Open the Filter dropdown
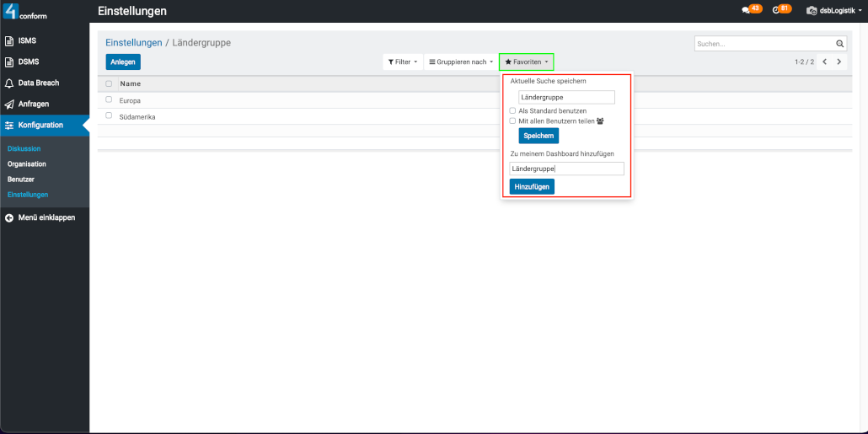 point(402,62)
